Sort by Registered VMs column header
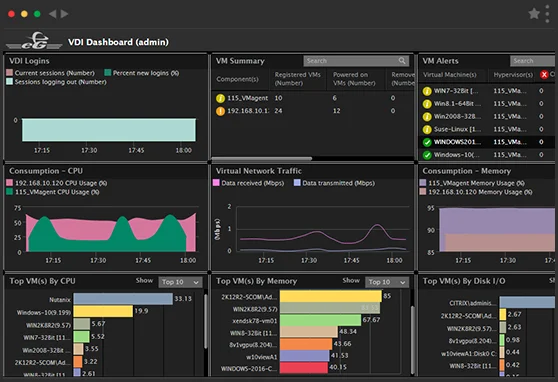Image resolution: width=558 pixels, height=382 pixels. pos(298,79)
